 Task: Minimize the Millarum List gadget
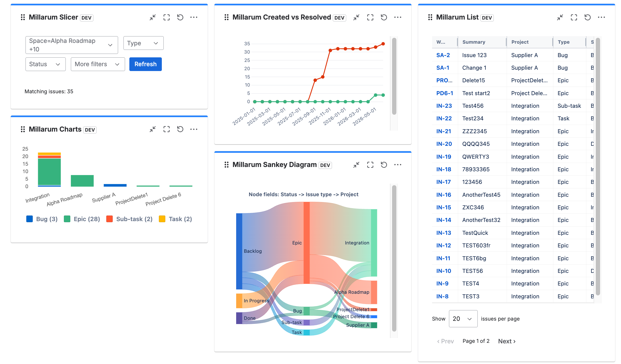pyautogui.click(x=560, y=17)
